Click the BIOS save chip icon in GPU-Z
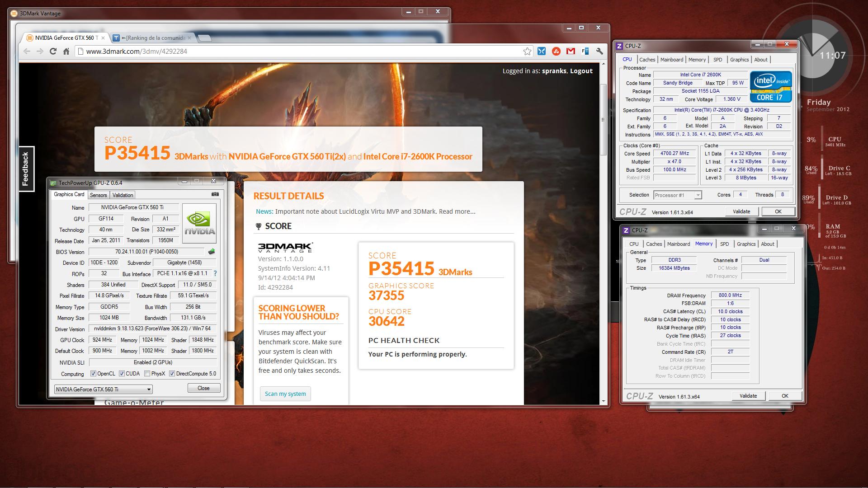The height and width of the screenshot is (488, 868). pyautogui.click(x=211, y=252)
